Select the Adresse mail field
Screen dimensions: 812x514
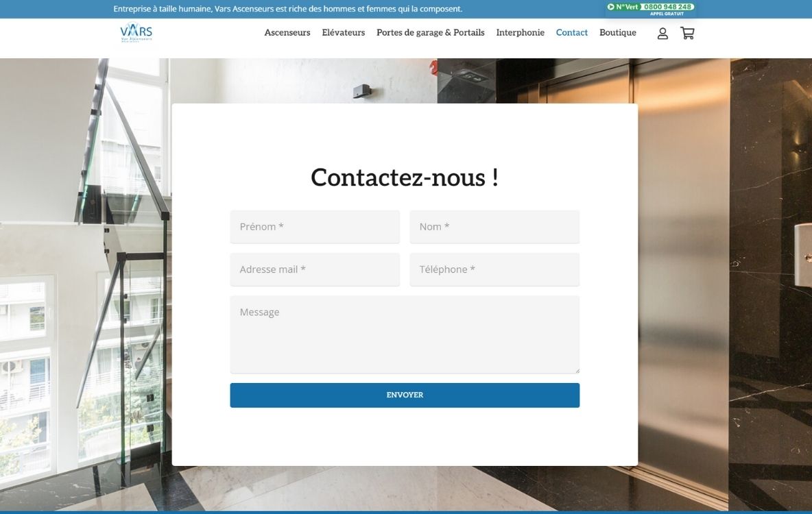point(315,269)
